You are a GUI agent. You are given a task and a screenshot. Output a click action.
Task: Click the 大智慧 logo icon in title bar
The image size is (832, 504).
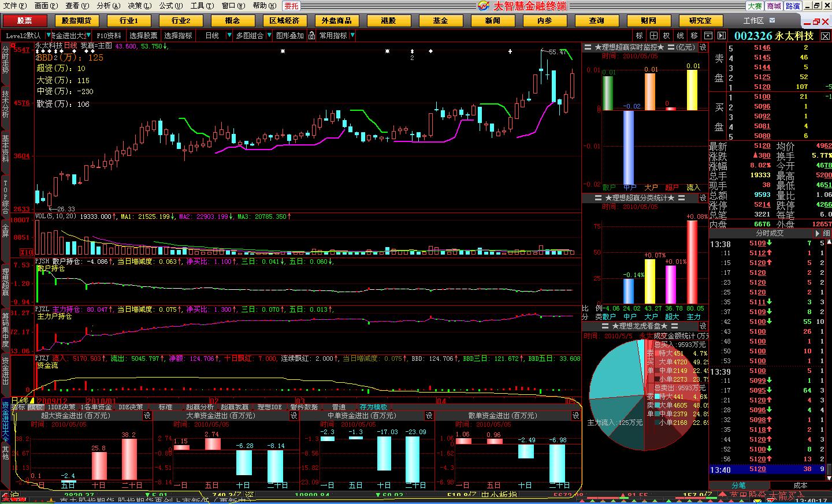click(483, 6)
